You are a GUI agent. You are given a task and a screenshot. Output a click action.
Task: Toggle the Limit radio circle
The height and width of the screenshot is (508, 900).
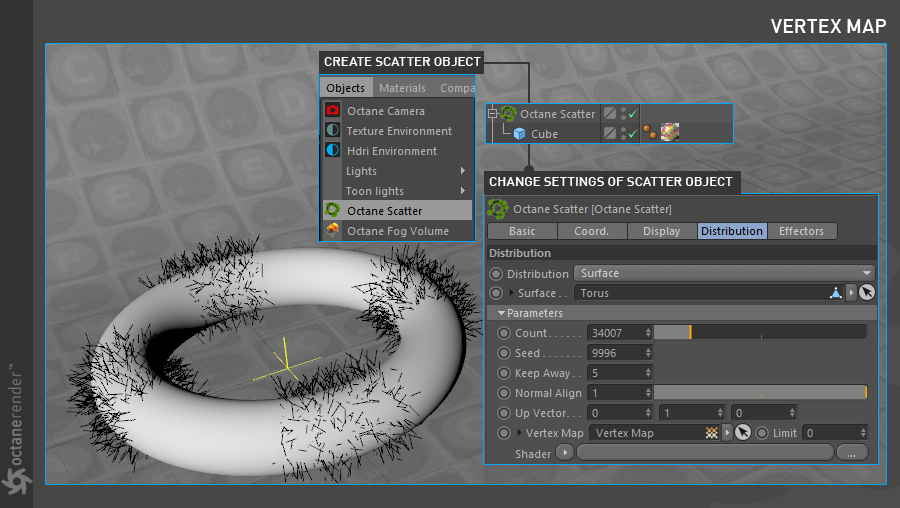pos(762,433)
